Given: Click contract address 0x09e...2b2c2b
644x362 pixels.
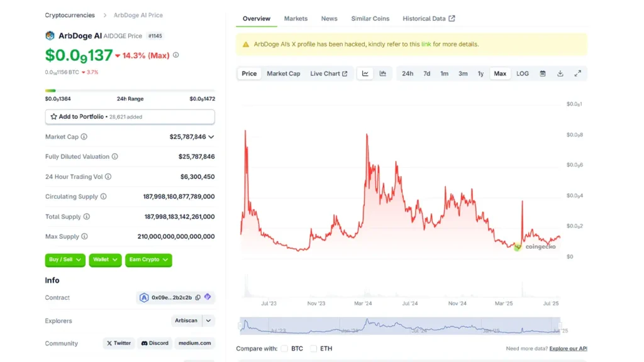Looking at the screenshot, I should pyautogui.click(x=172, y=297).
